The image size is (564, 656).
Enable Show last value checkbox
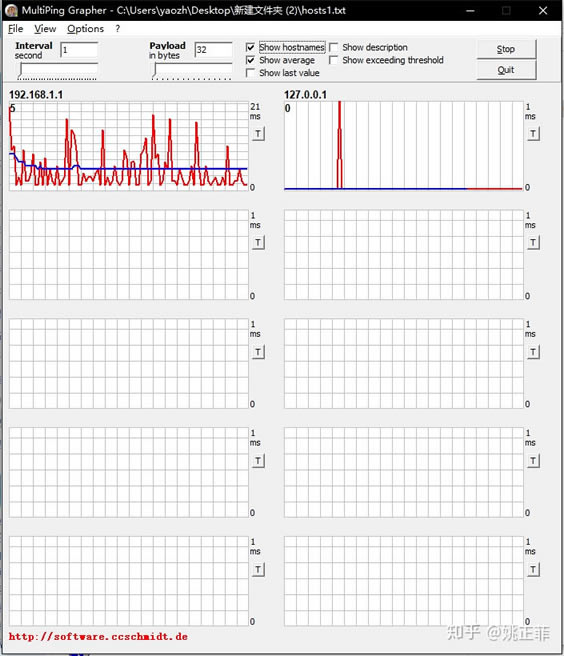coord(250,73)
